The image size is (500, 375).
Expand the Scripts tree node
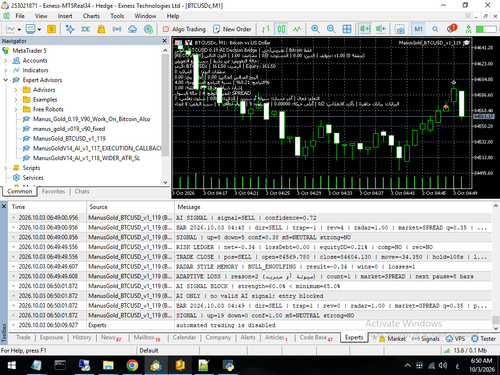(x=6, y=168)
